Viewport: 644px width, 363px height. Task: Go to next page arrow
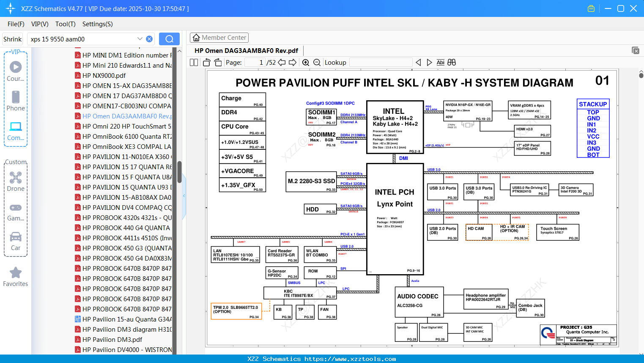(293, 63)
